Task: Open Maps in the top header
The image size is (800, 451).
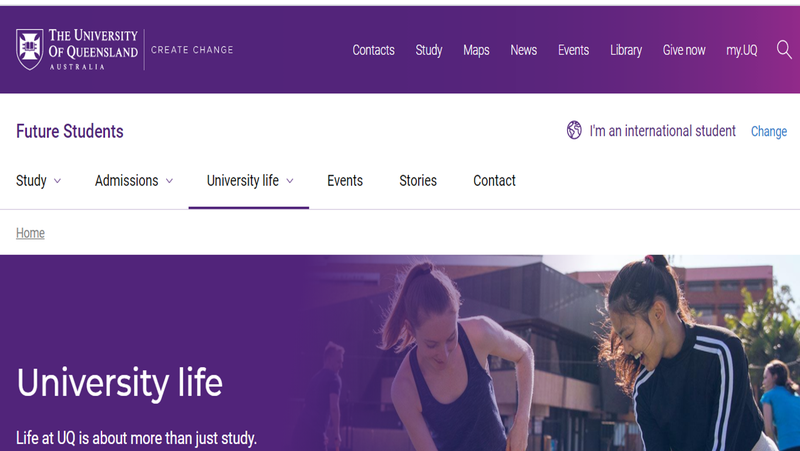Action: [x=476, y=50]
